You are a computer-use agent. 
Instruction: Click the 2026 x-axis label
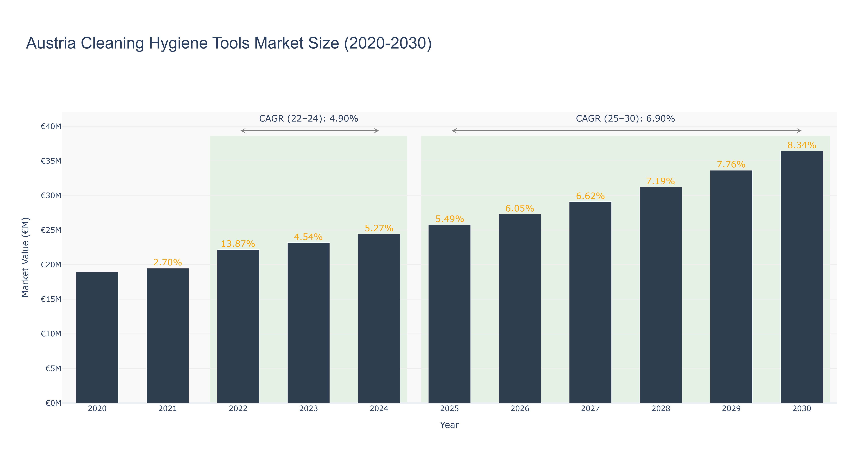click(520, 409)
